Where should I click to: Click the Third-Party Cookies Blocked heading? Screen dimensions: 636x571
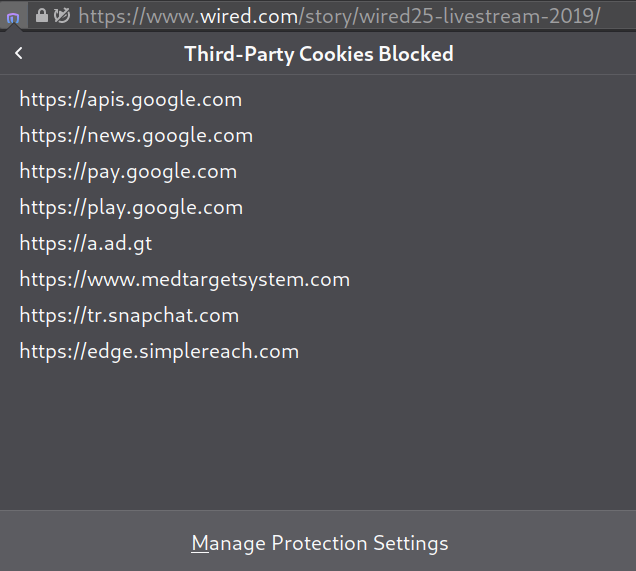pyautogui.click(x=318, y=54)
